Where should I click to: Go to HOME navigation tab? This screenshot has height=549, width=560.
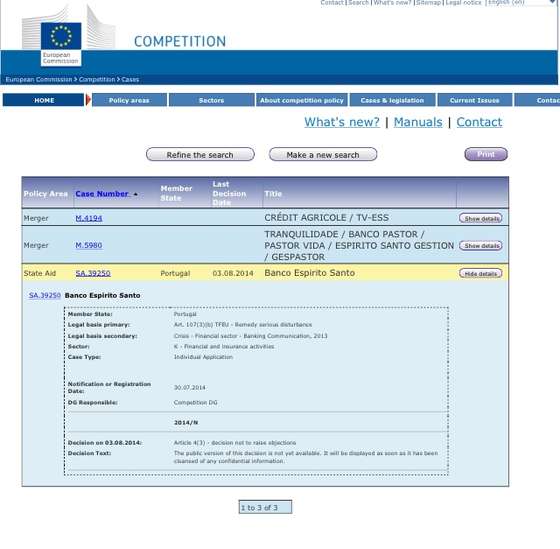[x=44, y=100]
